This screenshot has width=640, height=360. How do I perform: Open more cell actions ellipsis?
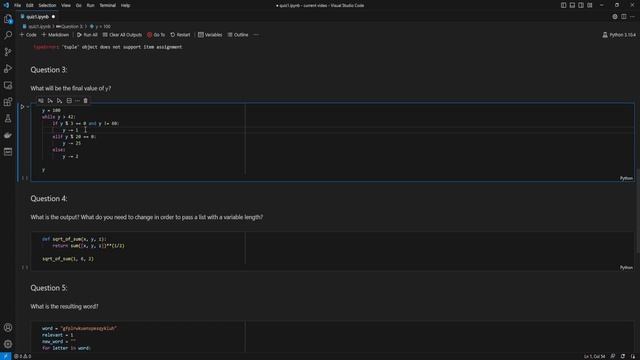click(x=77, y=100)
